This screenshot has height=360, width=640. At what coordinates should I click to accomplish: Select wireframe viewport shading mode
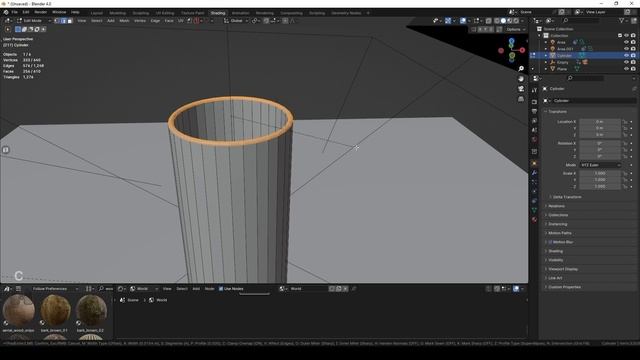[x=497, y=20]
